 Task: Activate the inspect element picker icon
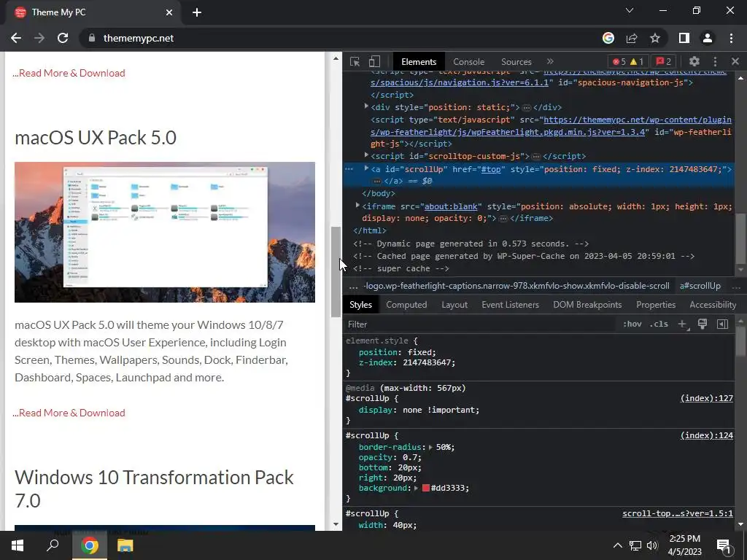(355, 61)
